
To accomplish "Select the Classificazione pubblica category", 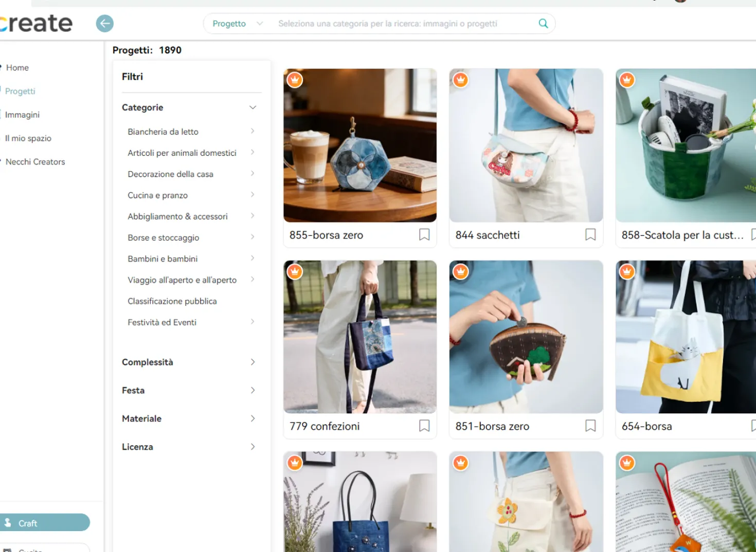I will [172, 301].
